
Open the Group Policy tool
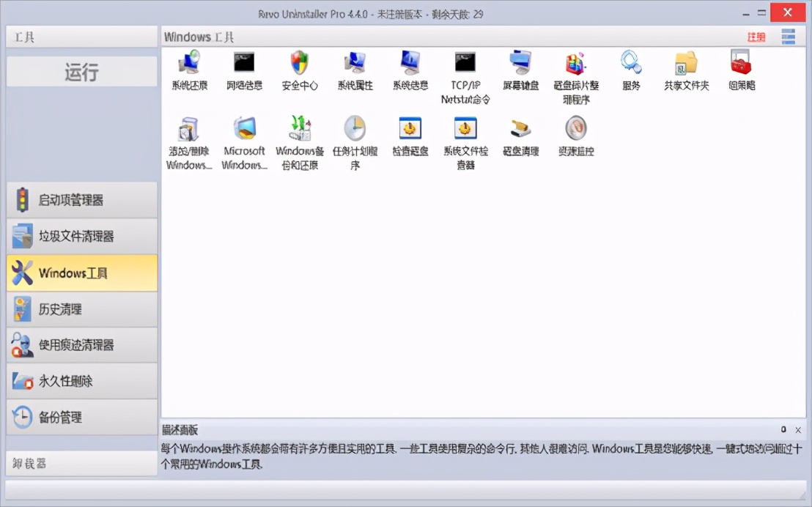click(x=740, y=70)
